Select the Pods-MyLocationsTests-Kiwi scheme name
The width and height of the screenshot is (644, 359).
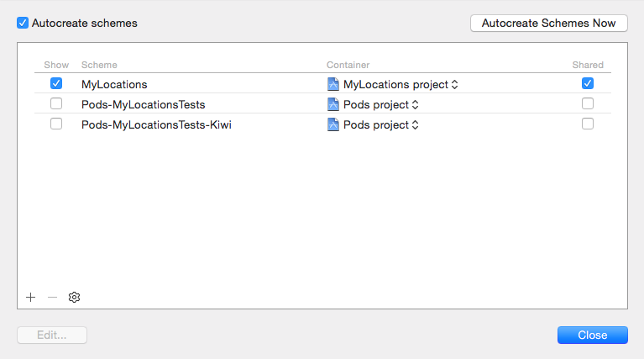156,124
